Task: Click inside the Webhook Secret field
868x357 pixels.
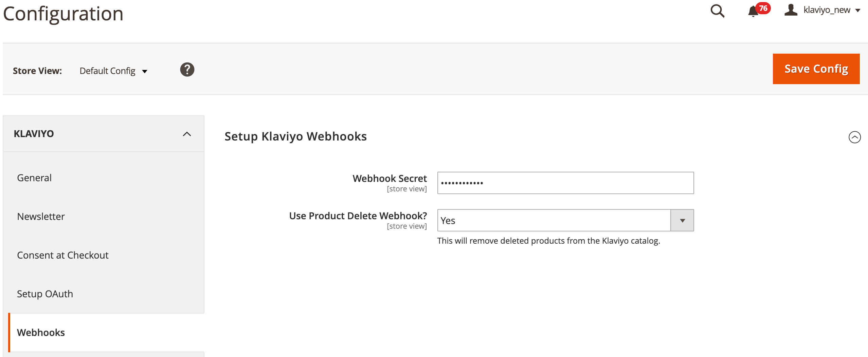Action: point(565,183)
